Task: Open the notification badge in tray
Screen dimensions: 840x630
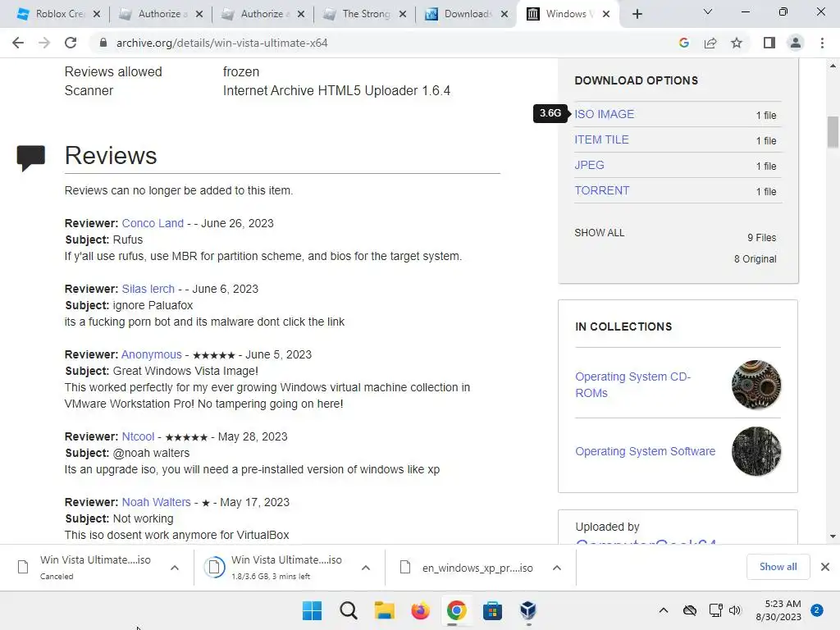Action: pos(817,610)
